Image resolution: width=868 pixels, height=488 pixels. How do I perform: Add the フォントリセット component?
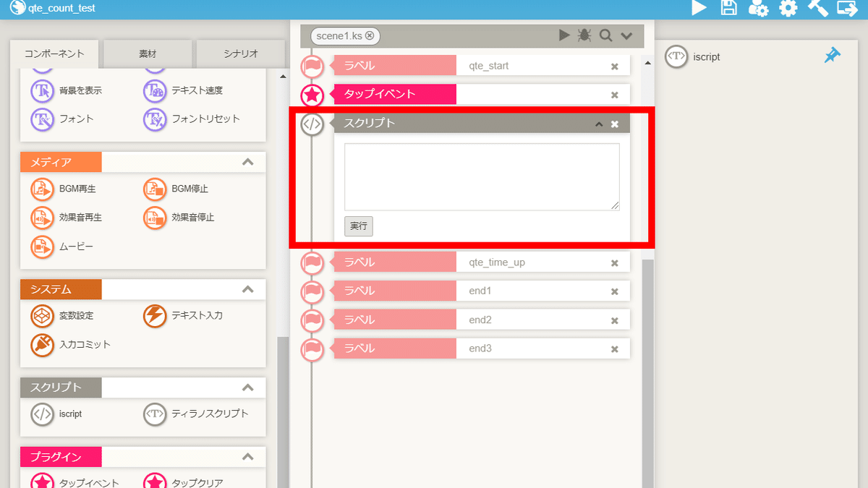click(x=192, y=119)
